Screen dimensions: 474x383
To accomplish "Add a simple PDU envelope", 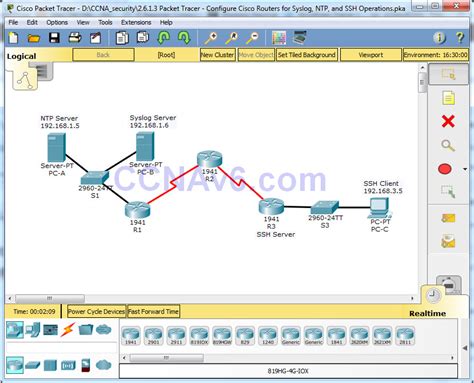I will coord(448,218).
